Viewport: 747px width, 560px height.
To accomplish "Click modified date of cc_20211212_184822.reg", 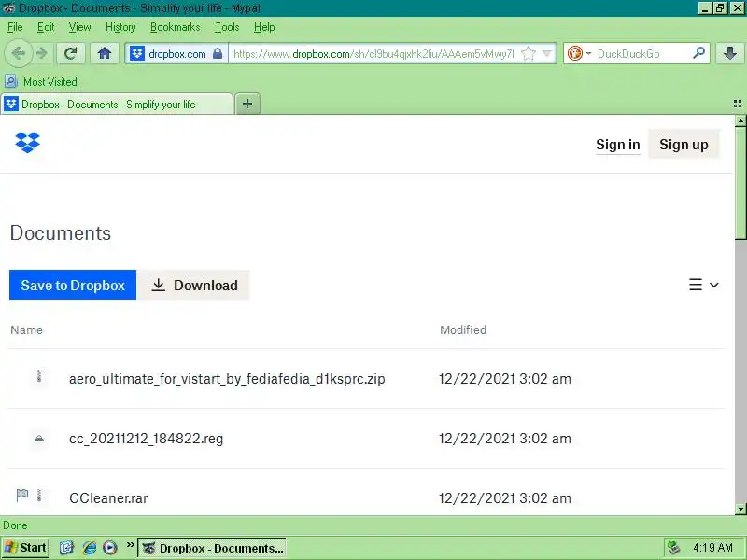I will tap(505, 439).
